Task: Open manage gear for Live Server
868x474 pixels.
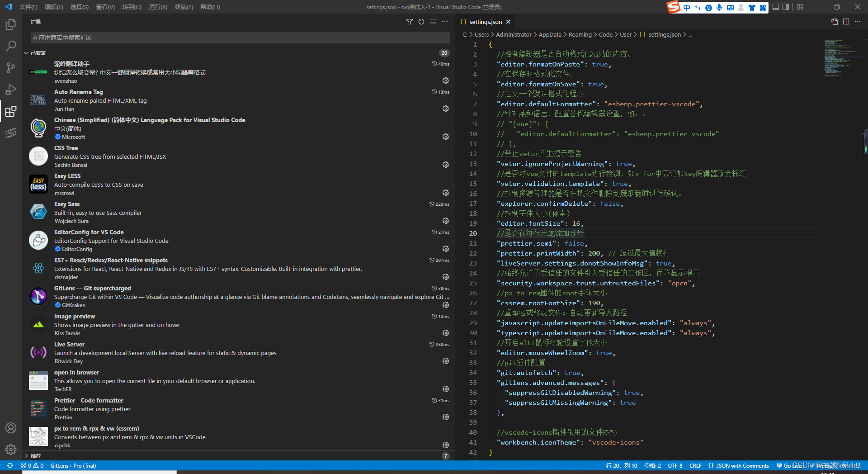Action: pyautogui.click(x=446, y=361)
